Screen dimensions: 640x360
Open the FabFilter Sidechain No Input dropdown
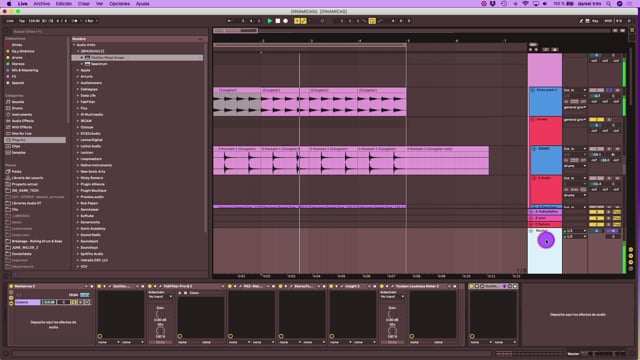pos(160,297)
